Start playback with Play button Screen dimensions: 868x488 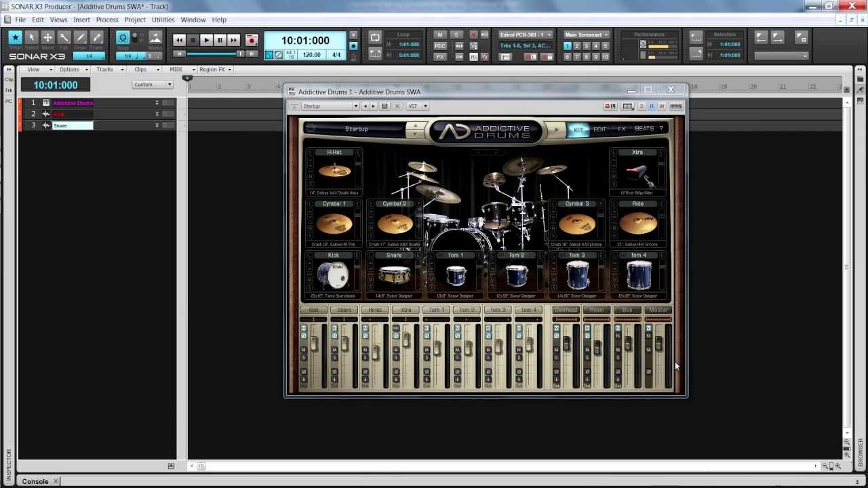point(206,40)
